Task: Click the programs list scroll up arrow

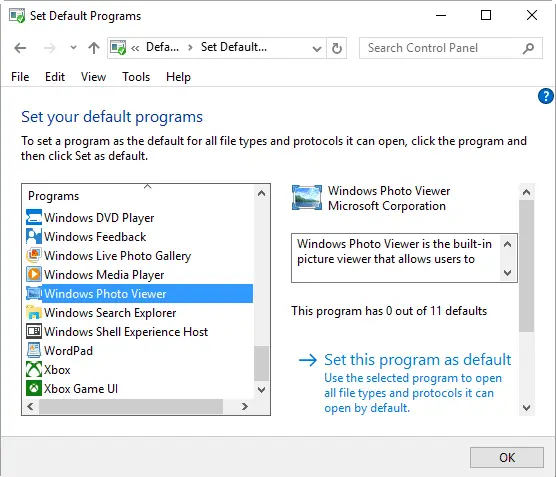Action: pyautogui.click(x=261, y=193)
